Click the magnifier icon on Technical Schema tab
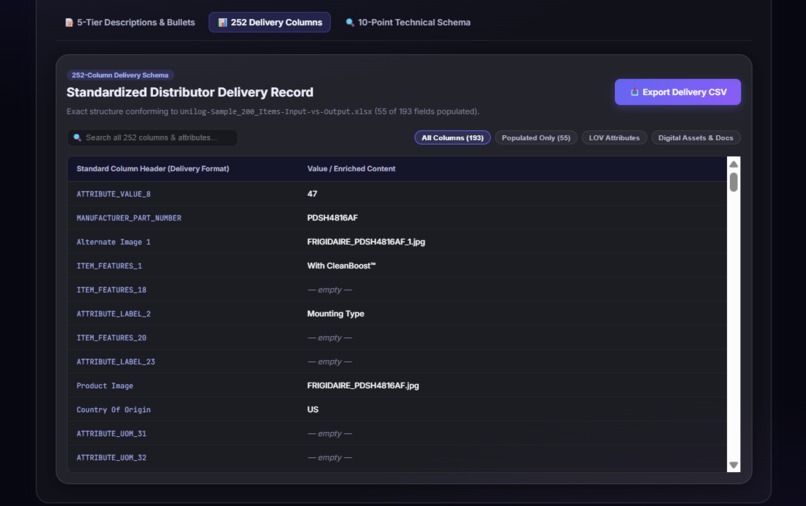The width and height of the screenshot is (806, 506). (350, 23)
